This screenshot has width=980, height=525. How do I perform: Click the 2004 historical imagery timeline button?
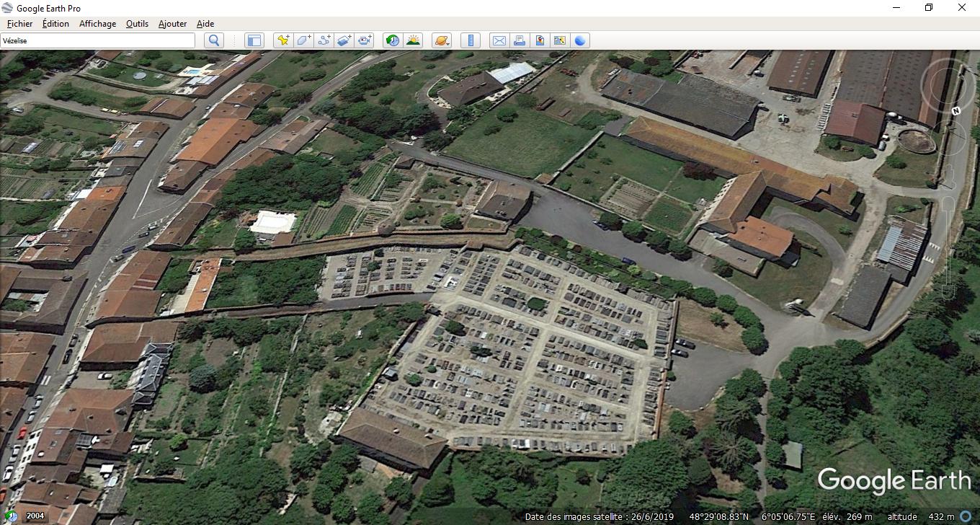point(35,516)
